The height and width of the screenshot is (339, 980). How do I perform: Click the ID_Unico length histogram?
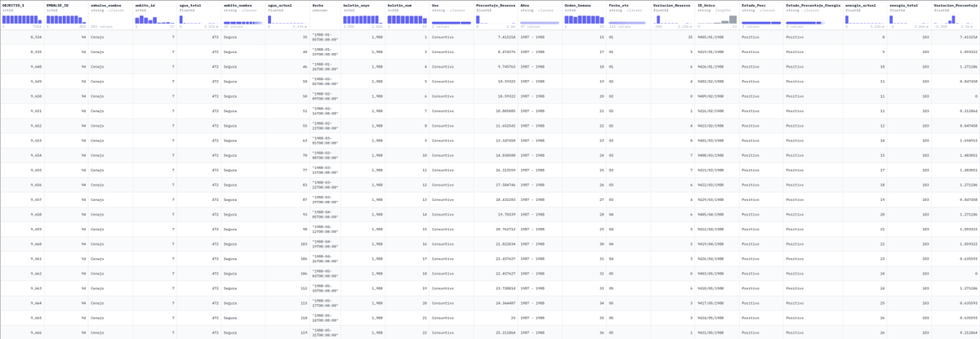(717, 20)
